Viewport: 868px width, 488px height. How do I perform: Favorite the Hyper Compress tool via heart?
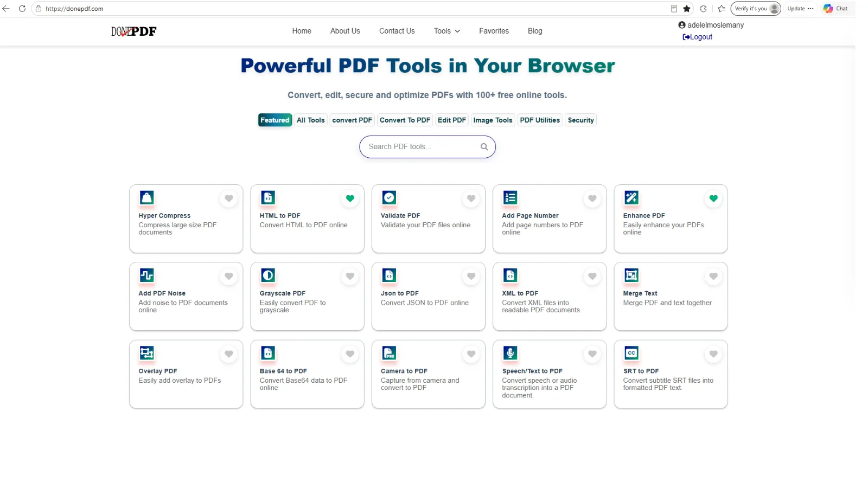click(x=229, y=198)
